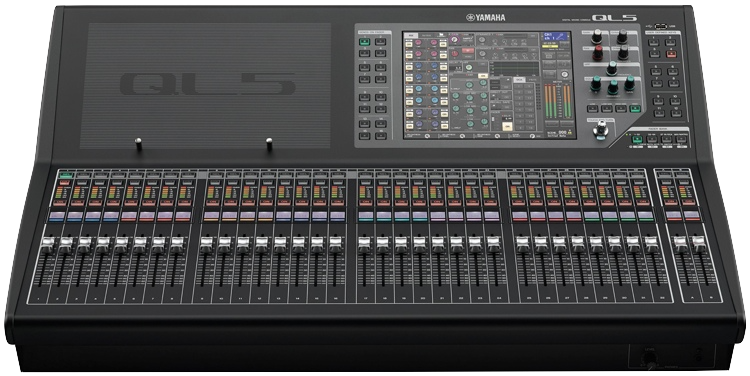The width and height of the screenshot is (750, 376).
Task: Click the master strip A fader cap
Action: pos(680,243)
